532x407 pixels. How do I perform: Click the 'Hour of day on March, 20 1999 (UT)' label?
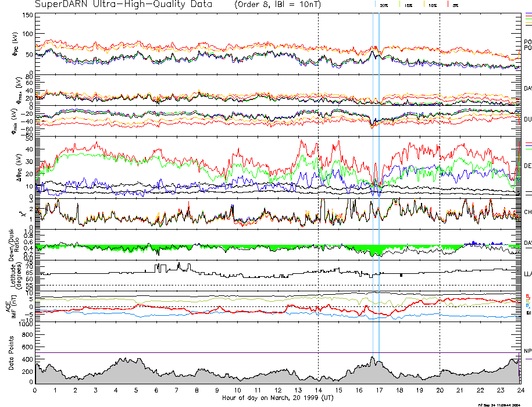(x=277, y=398)
